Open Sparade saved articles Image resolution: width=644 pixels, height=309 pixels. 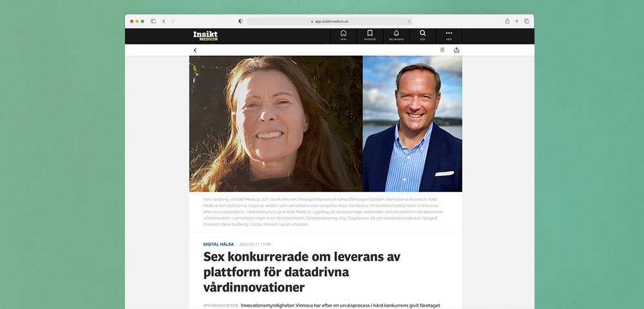point(370,35)
